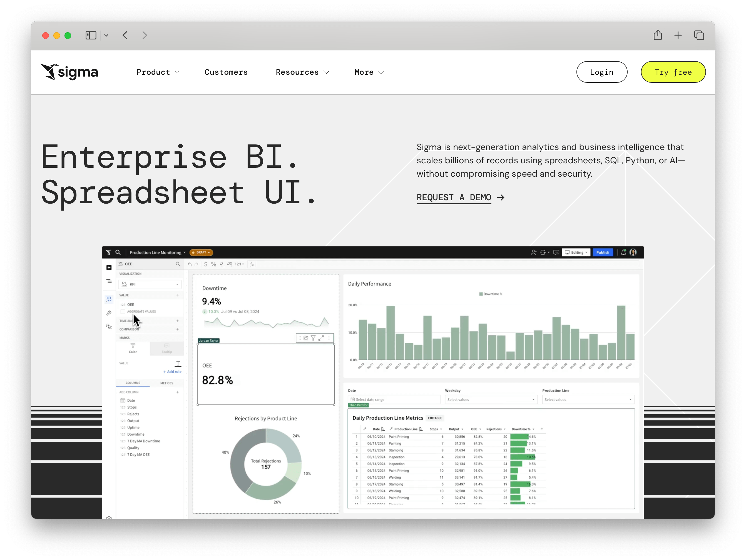
Task: Click the user avatar in the workbook header
Action: pyautogui.click(x=633, y=252)
